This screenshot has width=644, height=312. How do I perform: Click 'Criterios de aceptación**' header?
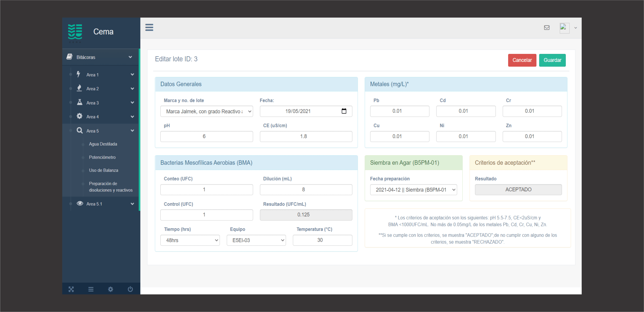click(x=518, y=163)
